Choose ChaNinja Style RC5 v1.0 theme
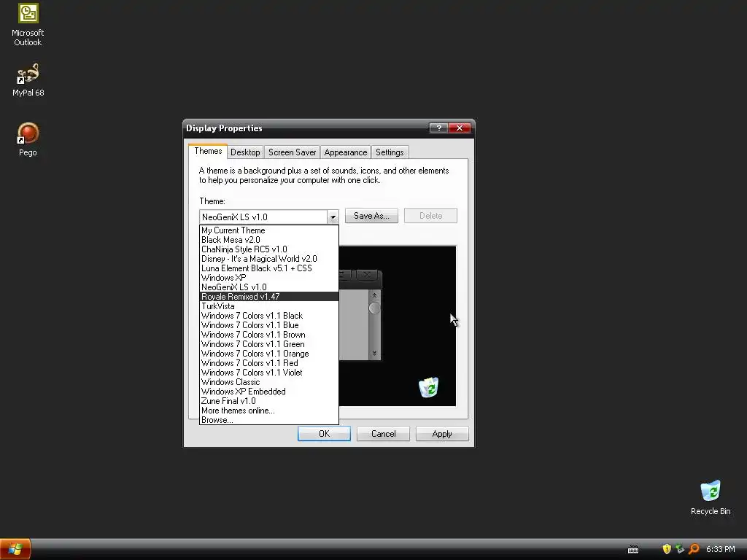The image size is (747, 560). [268, 249]
